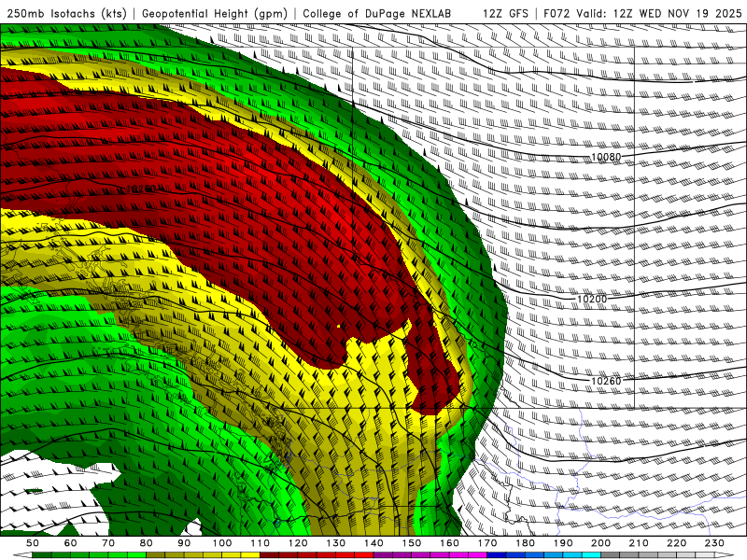Click the 160 value on the color scale
This screenshot has width=747, height=560.
(x=449, y=543)
